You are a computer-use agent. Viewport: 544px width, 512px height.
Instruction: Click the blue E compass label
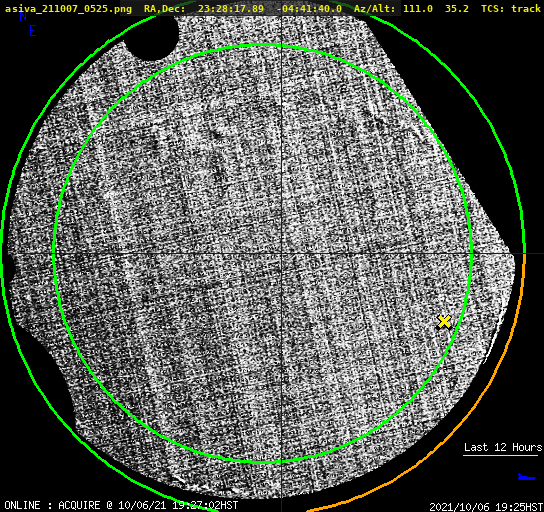coord(33,31)
